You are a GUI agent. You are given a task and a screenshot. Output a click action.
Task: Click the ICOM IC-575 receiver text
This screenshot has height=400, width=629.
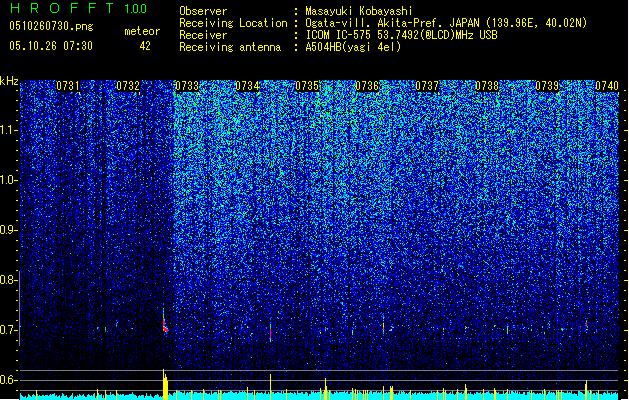(x=401, y=35)
